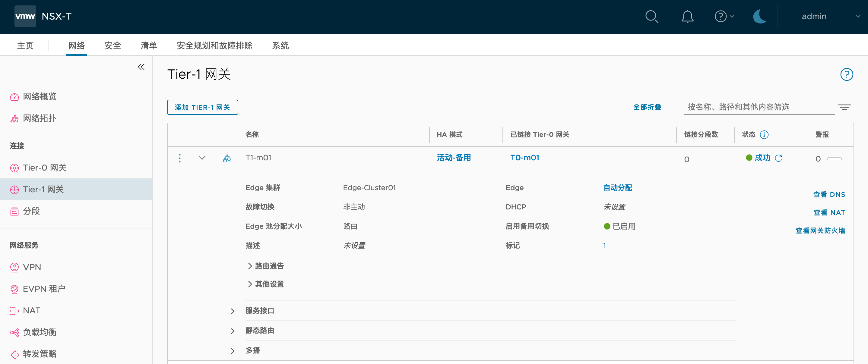Select Tier-1 网关 in the sidebar
The height and width of the screenshot is (364, 868).
pyautogui.click(x=76, y=190)
